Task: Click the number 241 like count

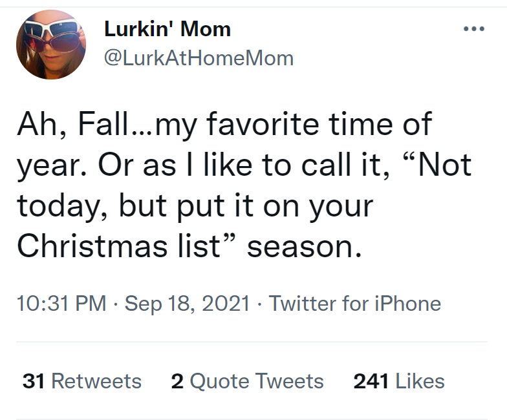Action: pyautogui.click(x=371, y=381)
